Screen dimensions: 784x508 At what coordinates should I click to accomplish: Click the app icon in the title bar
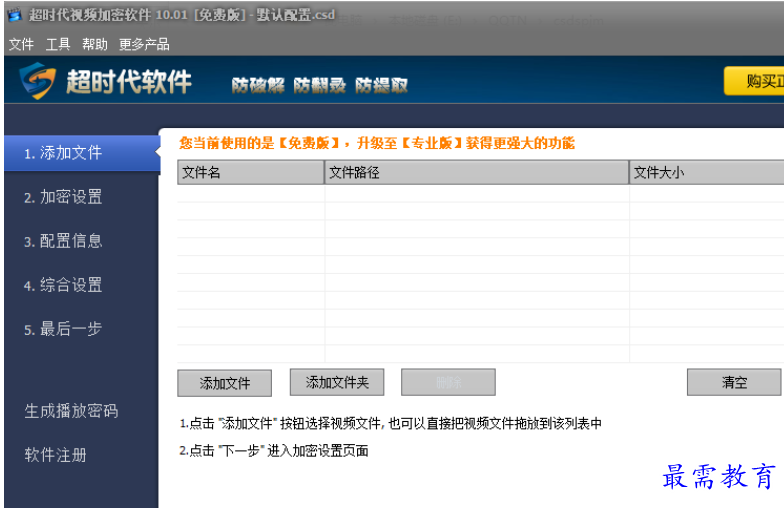click(15, 15)
